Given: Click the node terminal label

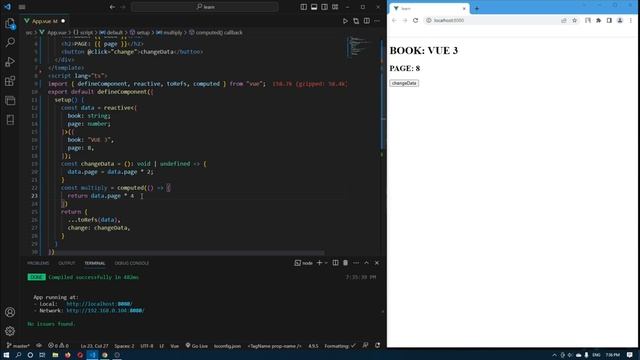Looking at the screenshot, I should pos(304,263).
